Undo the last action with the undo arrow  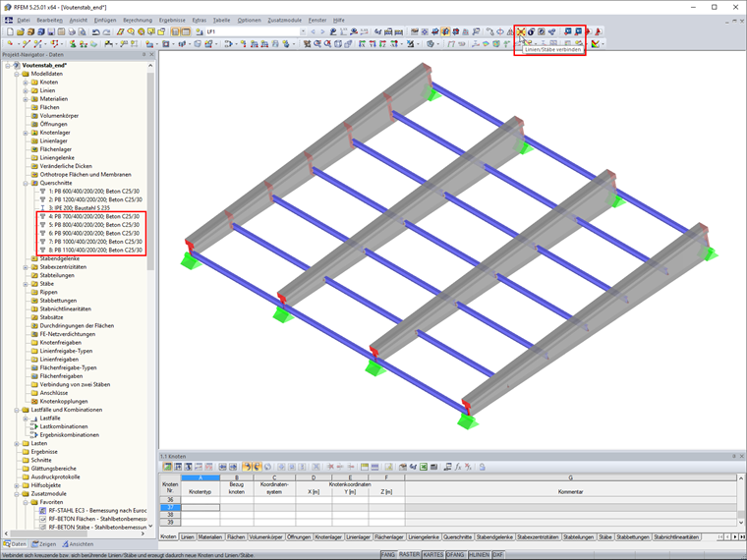95,31
